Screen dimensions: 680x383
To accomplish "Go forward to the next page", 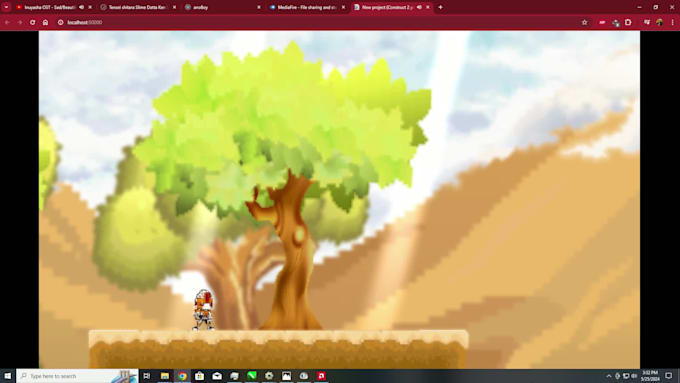I will [x=20, y=22].
